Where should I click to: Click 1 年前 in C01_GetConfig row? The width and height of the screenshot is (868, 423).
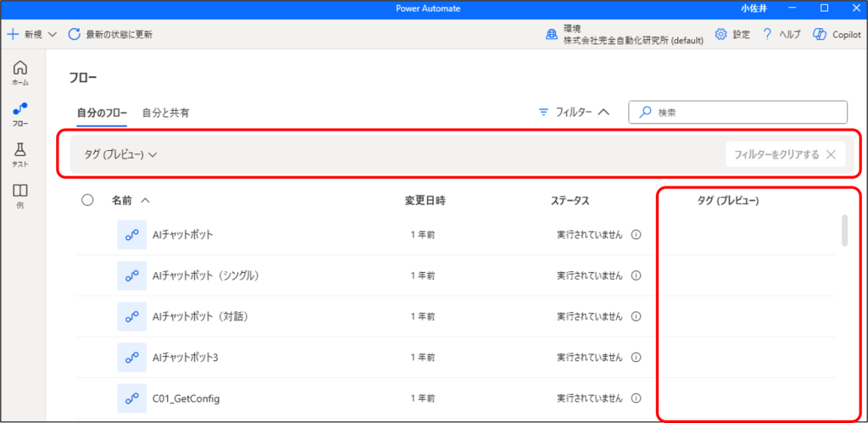click(x=423, y=398)
